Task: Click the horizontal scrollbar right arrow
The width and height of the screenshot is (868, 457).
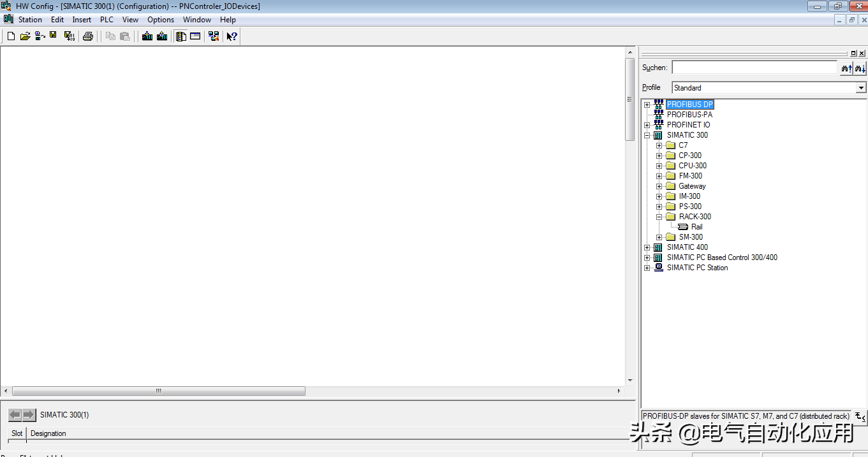Action: point(619,391)
